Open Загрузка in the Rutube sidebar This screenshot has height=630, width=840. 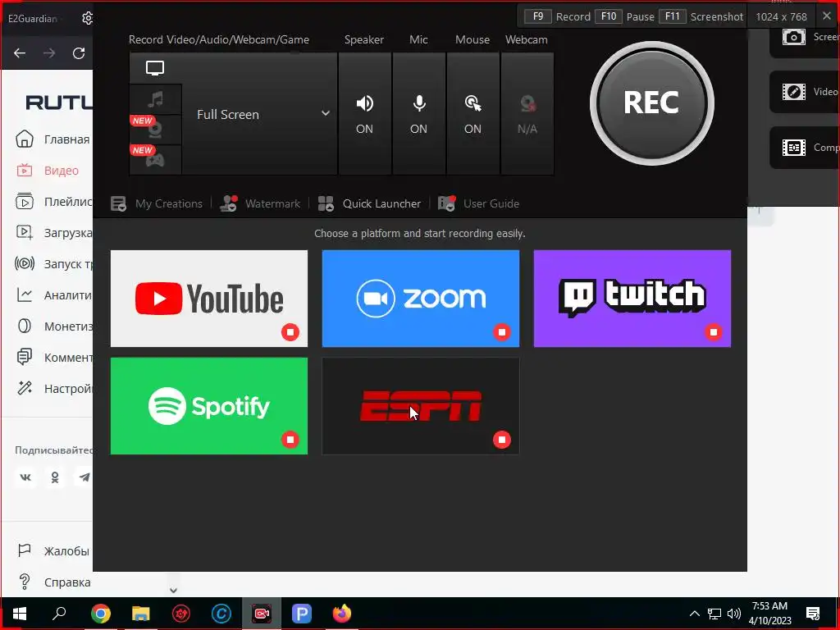(x=53, y=232)
